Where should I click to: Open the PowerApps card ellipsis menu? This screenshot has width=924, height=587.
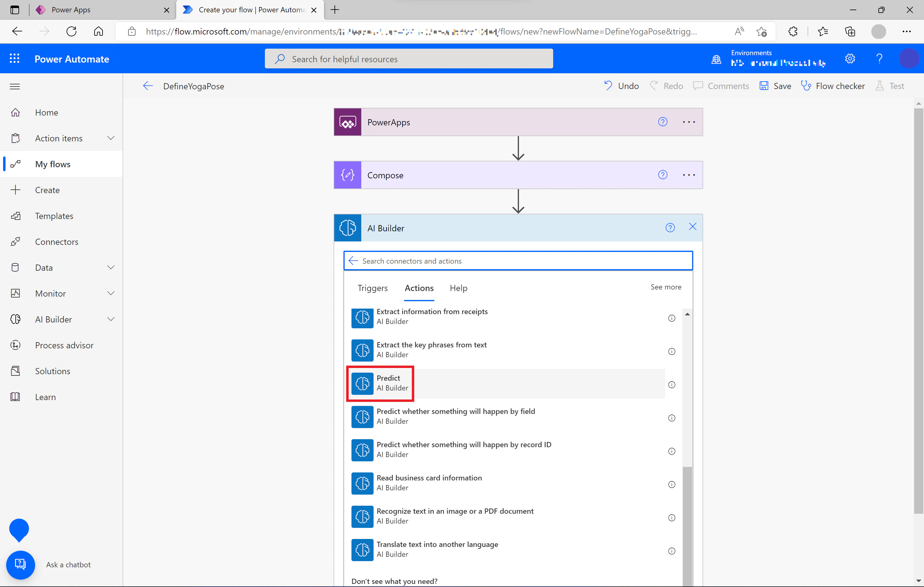[689, 122]
